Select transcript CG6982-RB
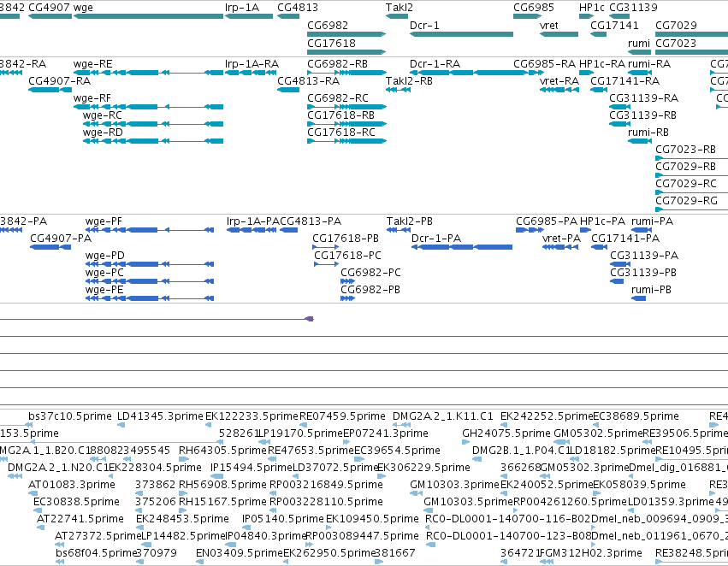The image size is (728, 566). click(x=346, y=73)
